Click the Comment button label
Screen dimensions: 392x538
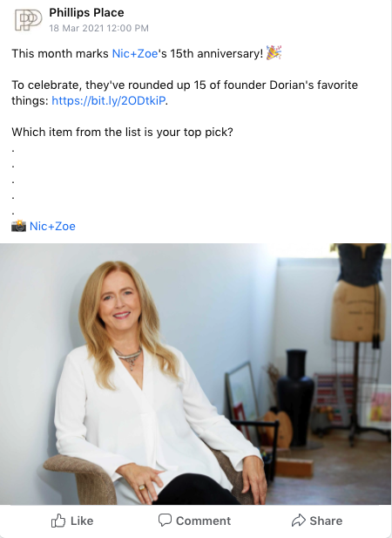(203, 521)
